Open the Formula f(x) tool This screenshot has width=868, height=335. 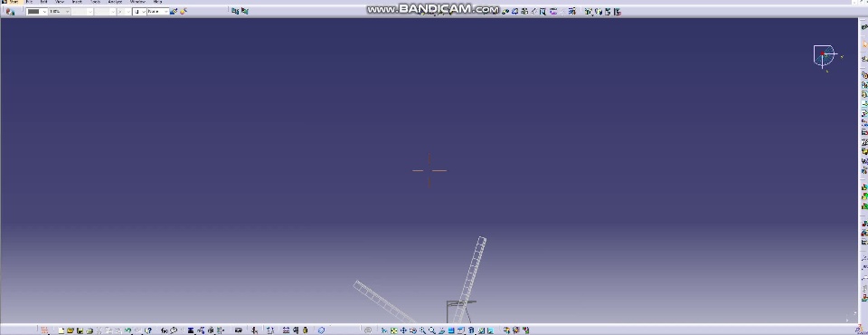[165, 330]
